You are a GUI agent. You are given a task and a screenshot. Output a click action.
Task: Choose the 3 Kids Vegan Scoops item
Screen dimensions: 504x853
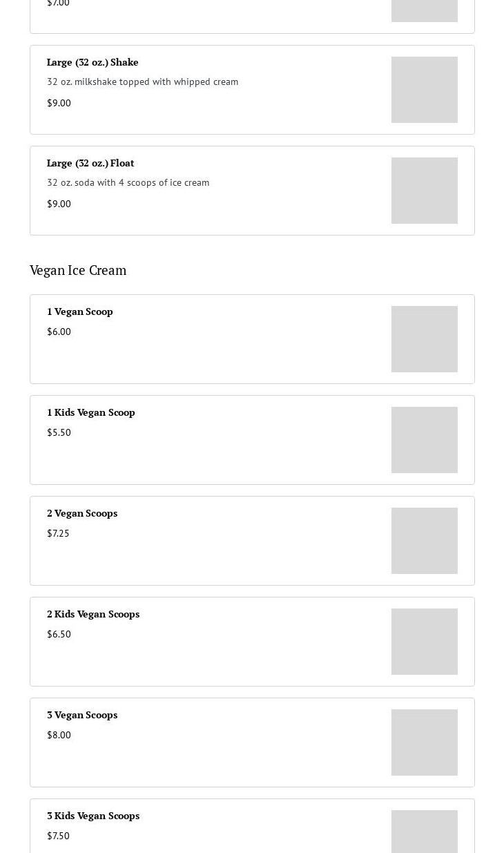[93, 816]
